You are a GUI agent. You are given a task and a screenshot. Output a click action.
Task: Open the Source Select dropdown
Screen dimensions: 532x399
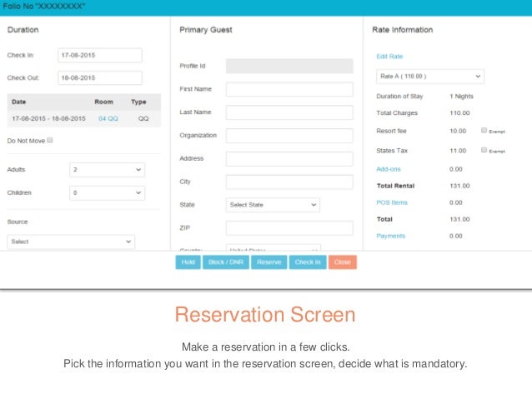71,242
